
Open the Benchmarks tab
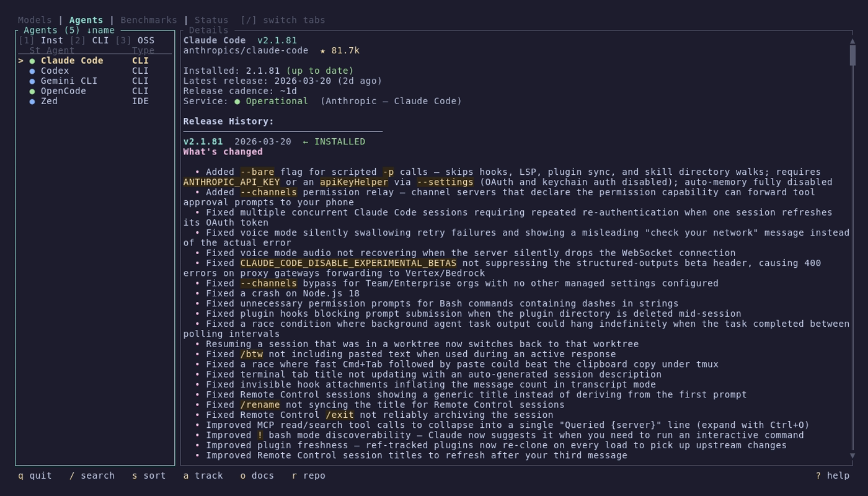(149, 20)
